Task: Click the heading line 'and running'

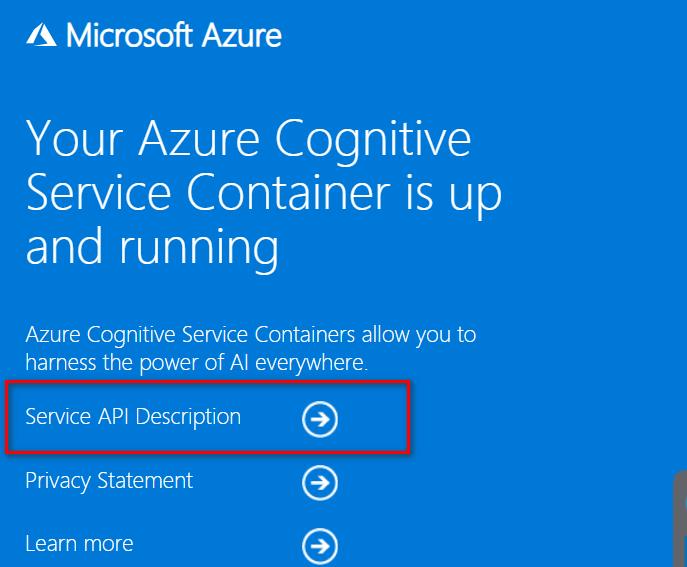Action: coord(152,247)
